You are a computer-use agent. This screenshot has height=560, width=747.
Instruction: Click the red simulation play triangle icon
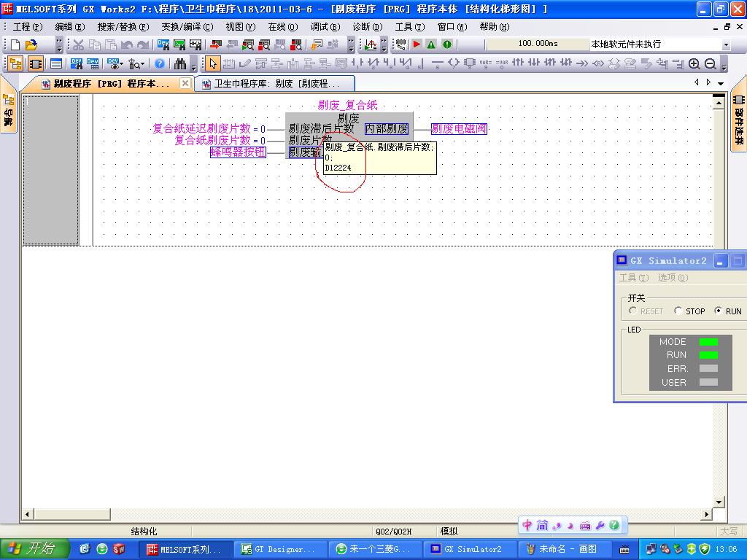coord(417,44)
